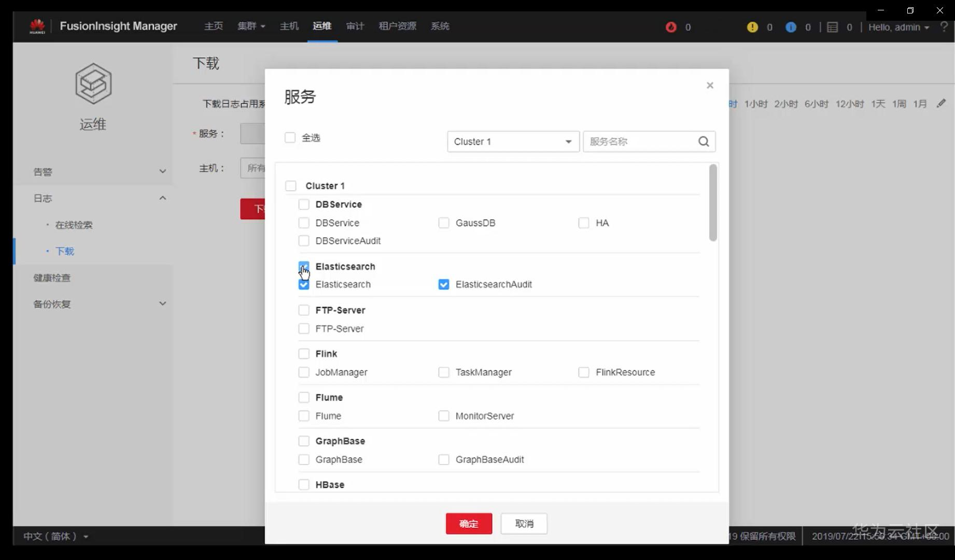955x560 pixels.
Task: Go to the 审计 tab
Action: click(355, 26)
